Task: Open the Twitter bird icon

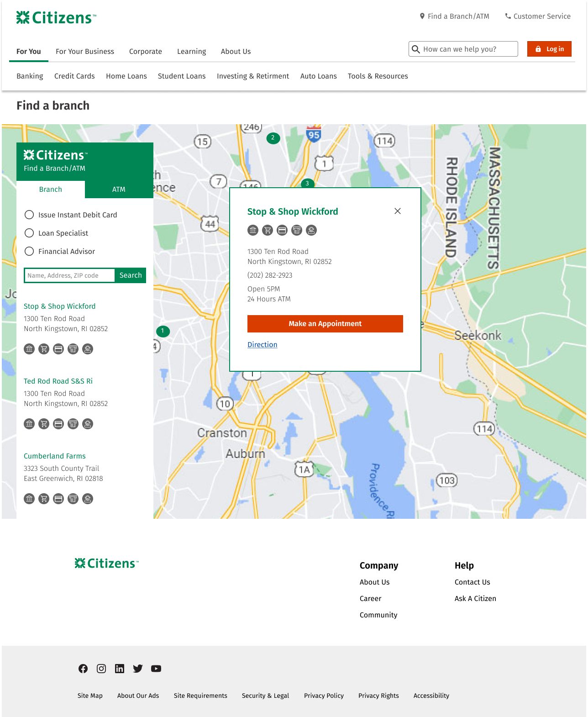Action: coord(138,669)
